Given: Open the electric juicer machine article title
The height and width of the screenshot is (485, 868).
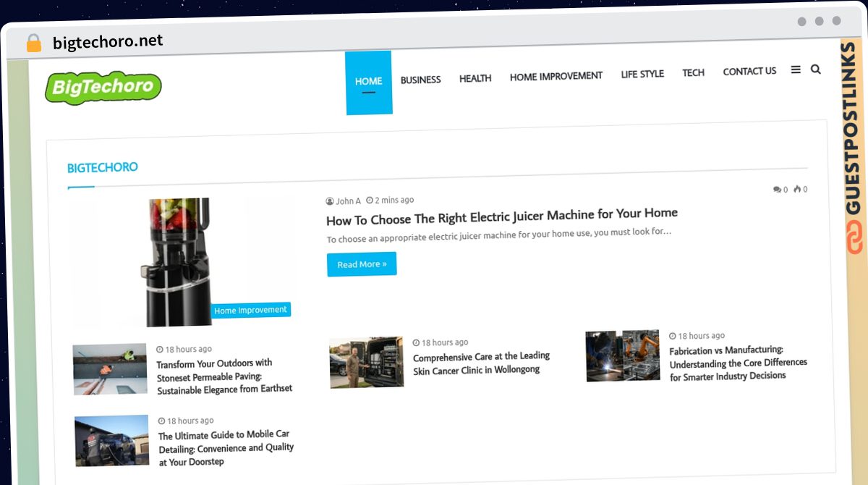Looking at the screenshot, I should coord(502,216).
